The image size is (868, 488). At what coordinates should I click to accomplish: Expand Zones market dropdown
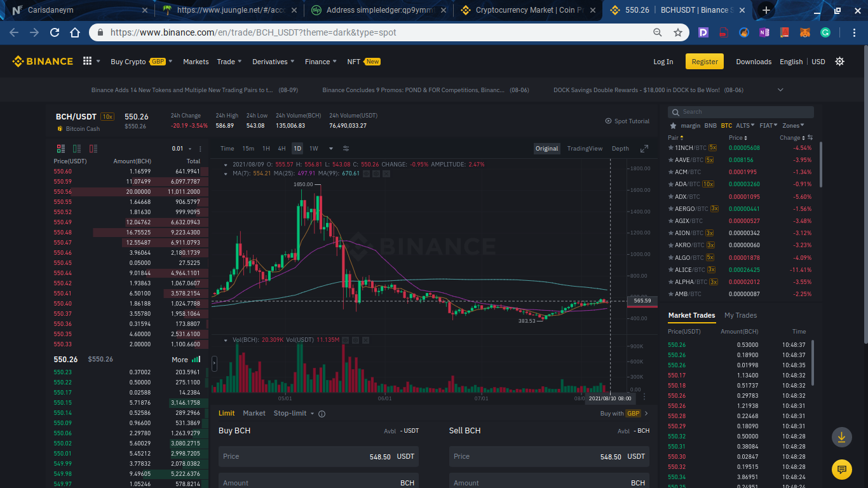[x=793, y=126]
